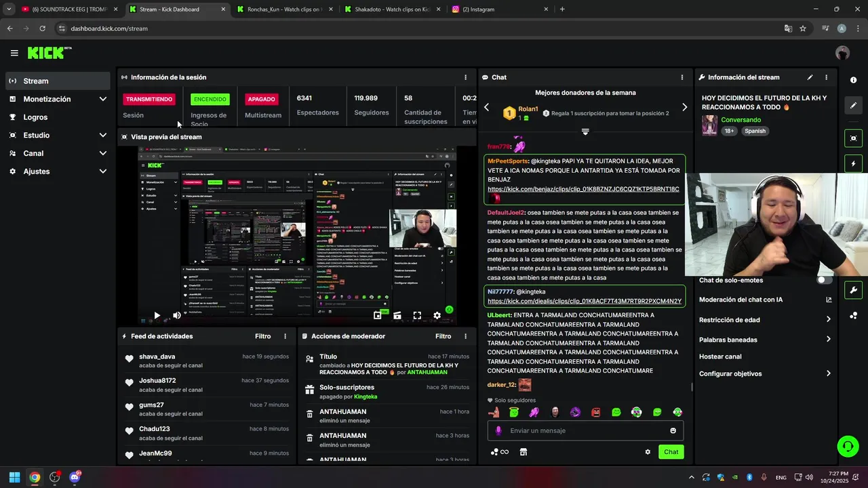
Task: Click the Enviar un mensaje field
Action: coord(585,430)
